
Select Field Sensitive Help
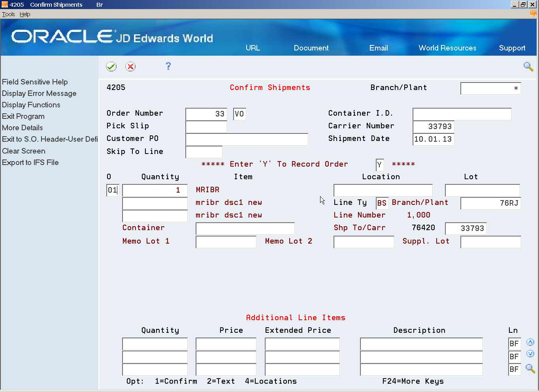pos(35,82)
